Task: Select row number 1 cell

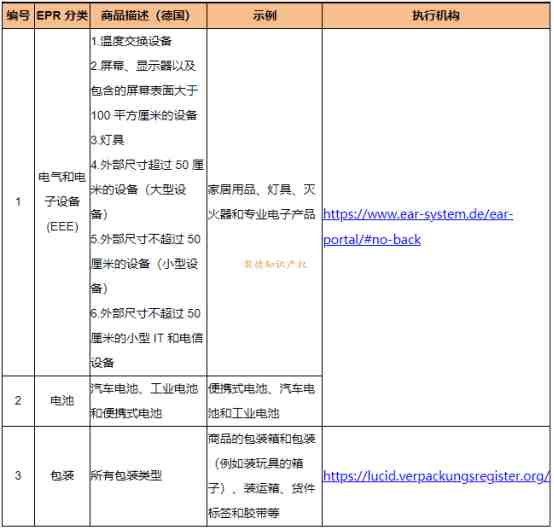Action: coord(18,202)
